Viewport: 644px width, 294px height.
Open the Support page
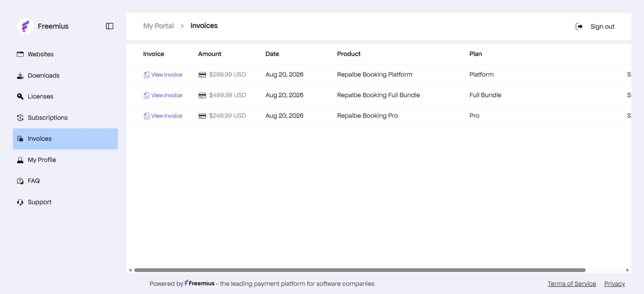(x=65, y=202)
